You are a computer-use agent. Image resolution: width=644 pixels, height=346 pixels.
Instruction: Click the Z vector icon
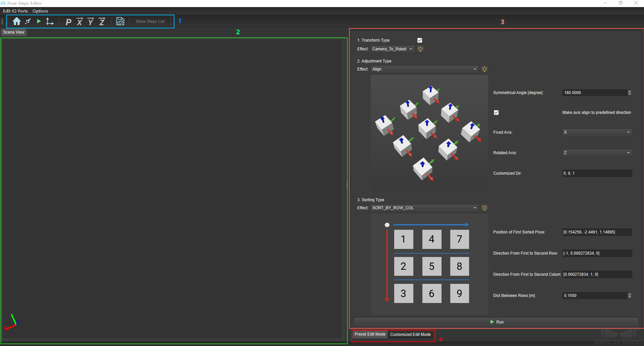coord(102,22)
